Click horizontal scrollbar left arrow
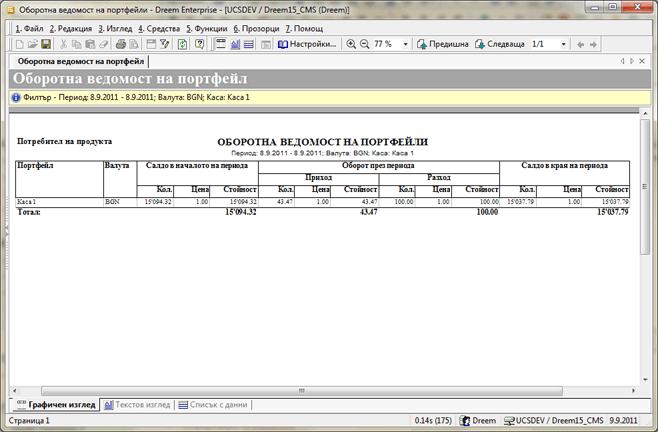658x432 pixels. click(15, 390)
